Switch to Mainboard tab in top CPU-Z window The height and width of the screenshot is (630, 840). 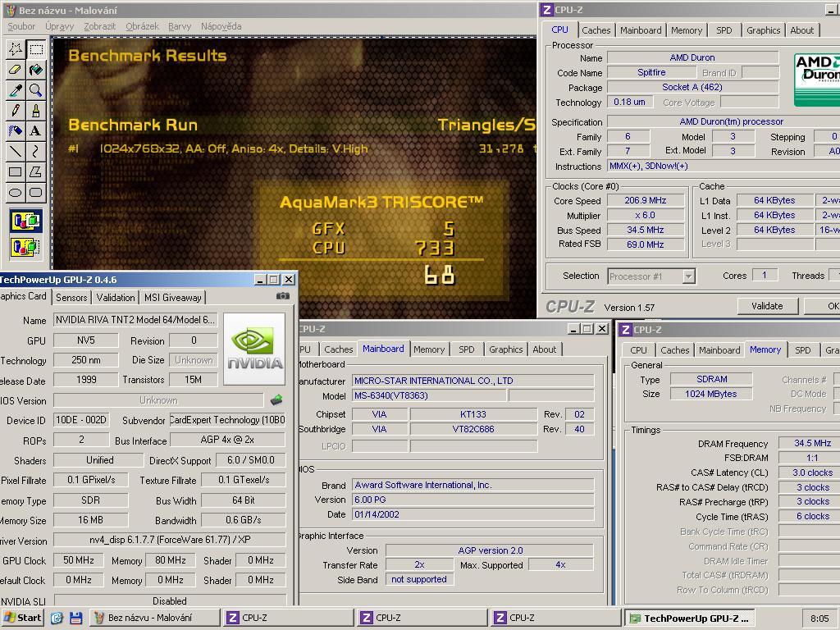point(641,30)
